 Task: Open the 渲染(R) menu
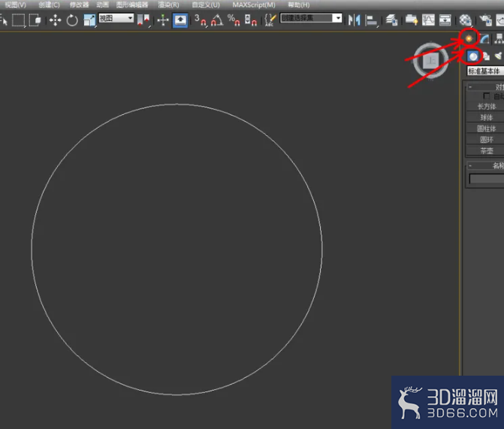[x=168, y=5]
